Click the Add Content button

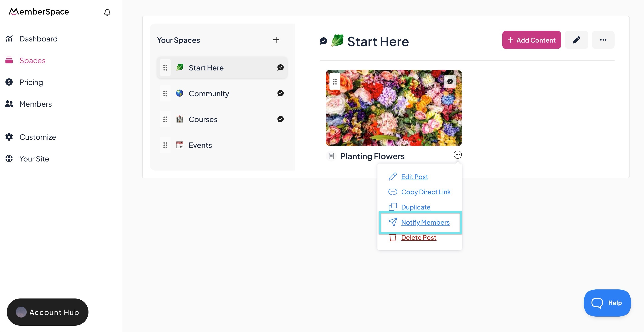pos(532,40)
